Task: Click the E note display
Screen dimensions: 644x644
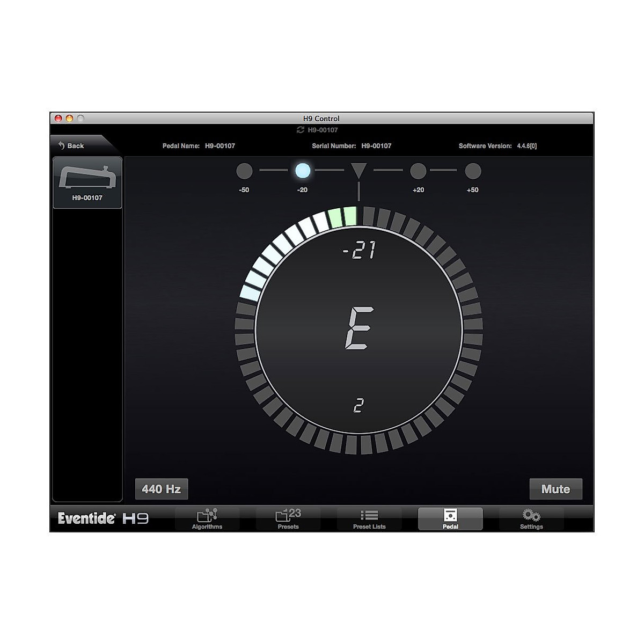Action: (x=359, y=328)
